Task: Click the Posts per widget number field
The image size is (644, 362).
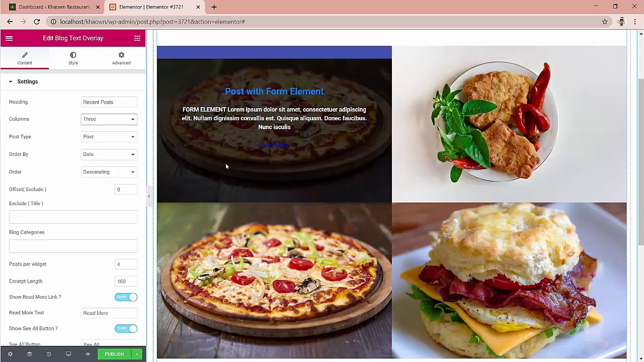Action: click(x=126, y=264)
